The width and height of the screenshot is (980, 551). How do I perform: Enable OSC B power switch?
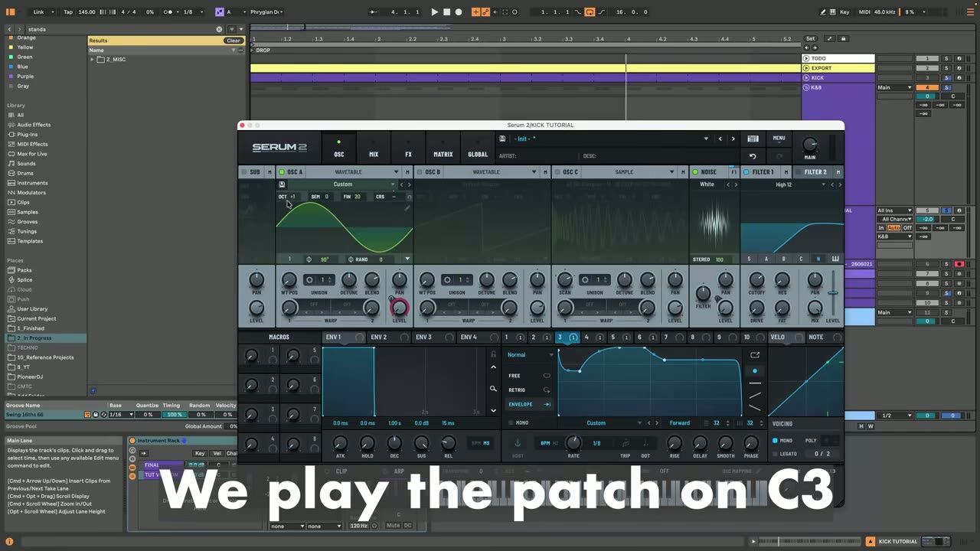pyautogui.click(x=420, y=172)
